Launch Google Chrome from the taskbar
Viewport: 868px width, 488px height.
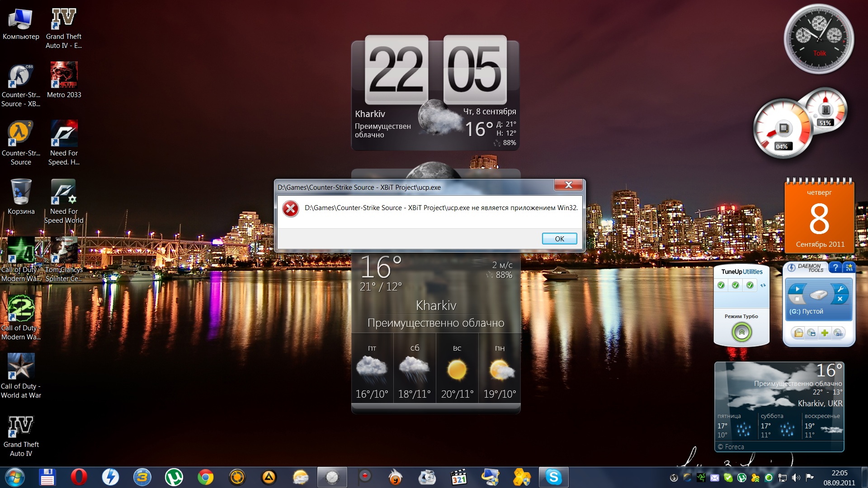pos(206,477)
